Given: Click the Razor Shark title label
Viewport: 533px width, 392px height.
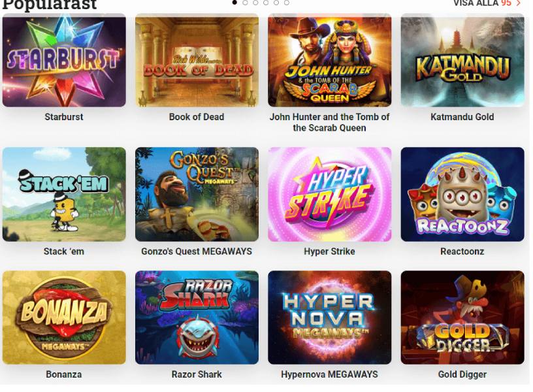Looking at the screenshot, I should [197, 374].
